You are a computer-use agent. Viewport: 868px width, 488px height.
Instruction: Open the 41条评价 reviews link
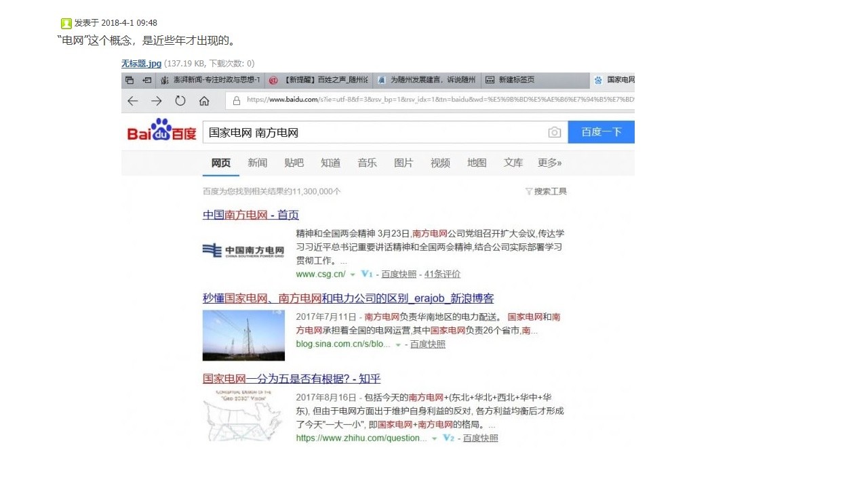pos(443,274)
